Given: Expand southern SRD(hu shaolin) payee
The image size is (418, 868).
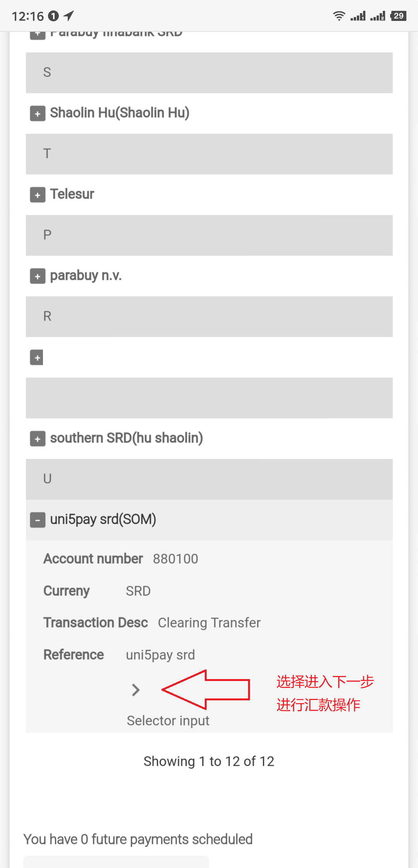Looking at the screenshot, I should 38,439.
